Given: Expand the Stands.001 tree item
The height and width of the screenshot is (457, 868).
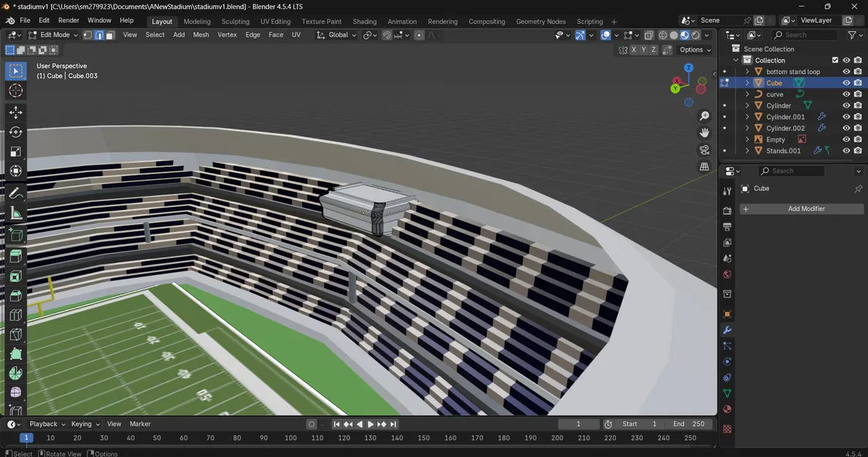Looking at the screenshot, I should [747, 151].
